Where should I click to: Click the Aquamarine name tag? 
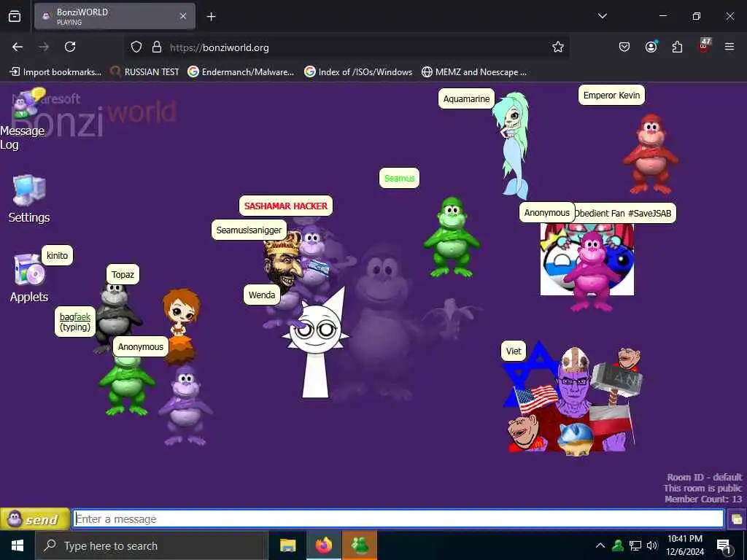click(x=466, y=98)
